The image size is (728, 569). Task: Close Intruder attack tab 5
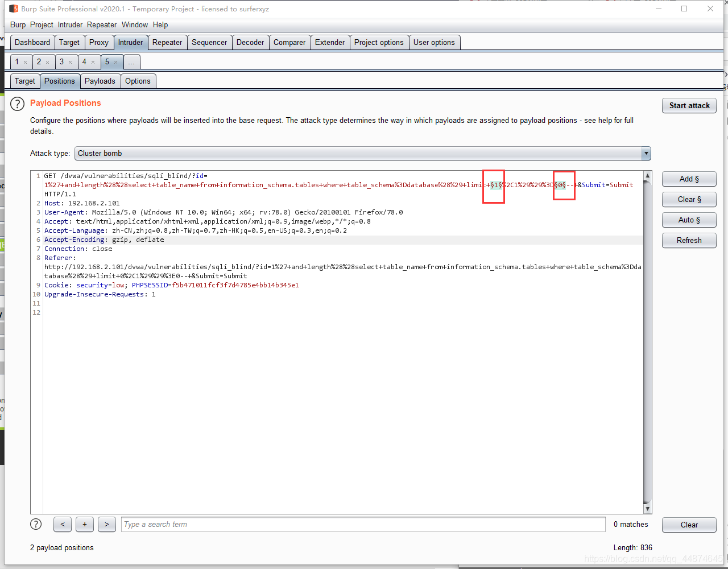pos(116,62)
